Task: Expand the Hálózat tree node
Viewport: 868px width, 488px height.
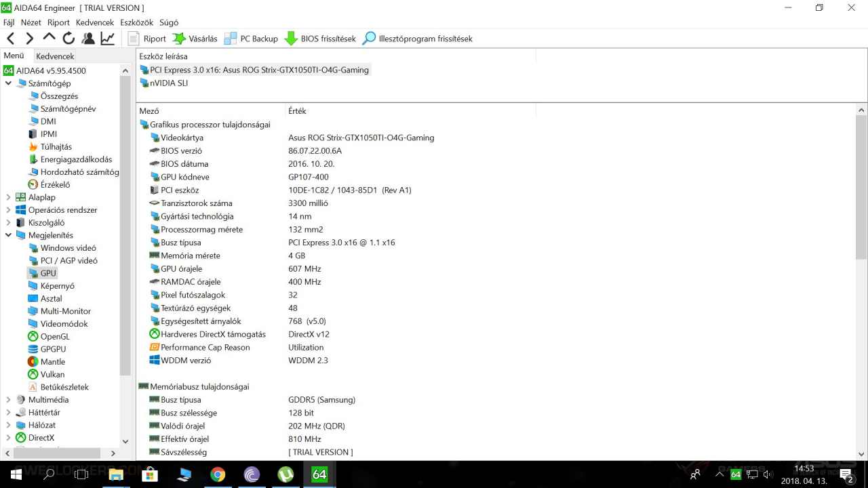Action: [x=8, y=425]
